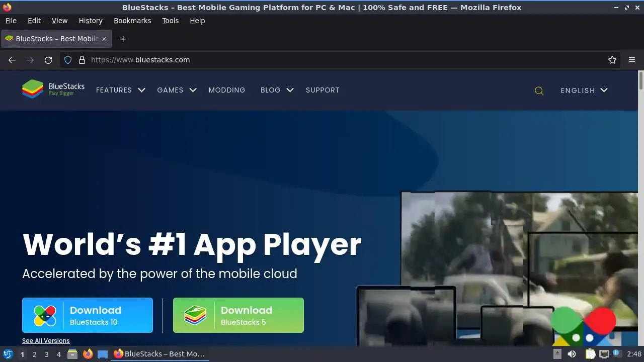Open the Bookmarks menu
Image resolution: width=644 pixels, height=362 pixels.
[132, 21]
